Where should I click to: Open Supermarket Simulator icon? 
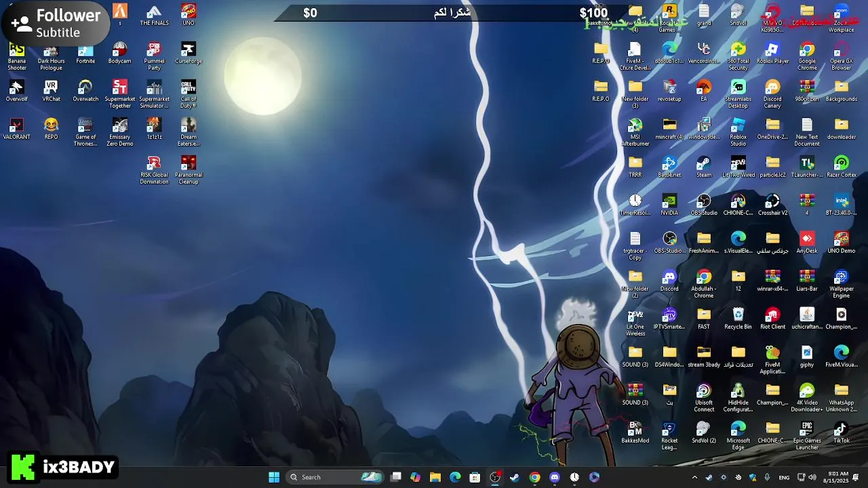tap(154, 94)
